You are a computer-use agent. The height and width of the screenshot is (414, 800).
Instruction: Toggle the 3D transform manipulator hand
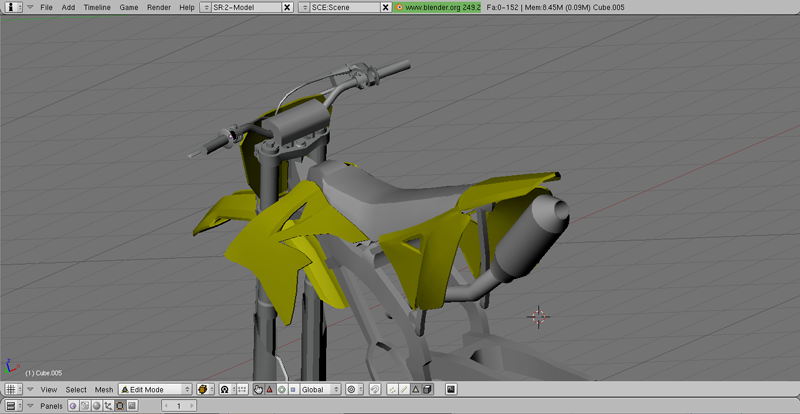[258, 389]
